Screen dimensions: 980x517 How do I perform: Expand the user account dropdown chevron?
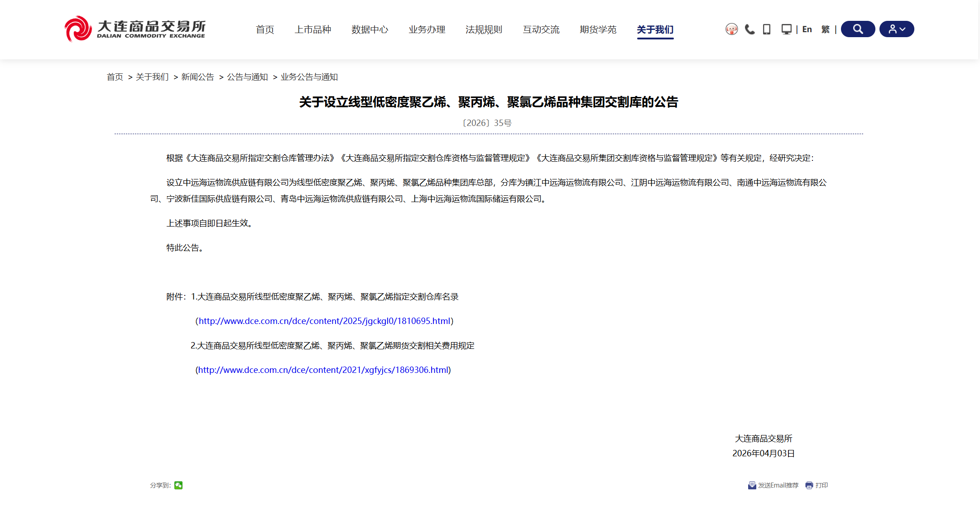[903, 29]
